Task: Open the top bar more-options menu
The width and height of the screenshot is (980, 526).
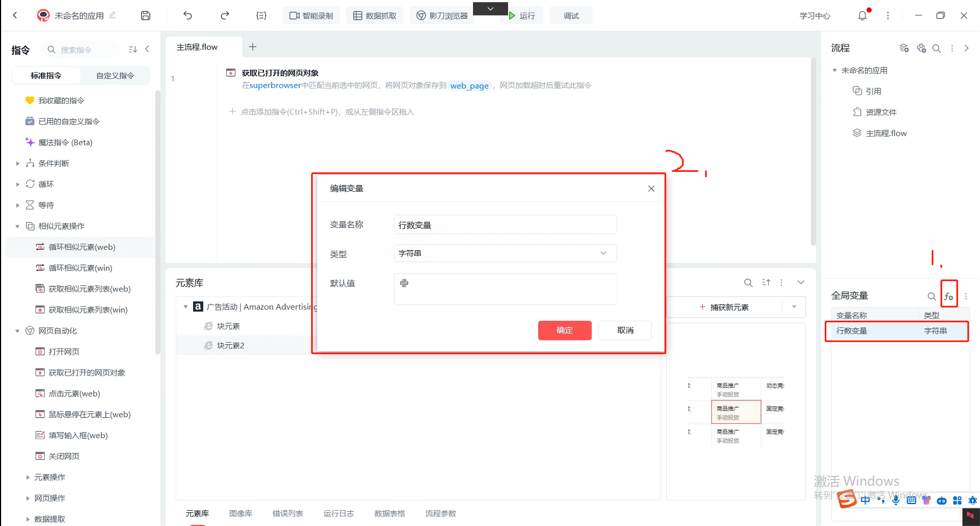Action: coord(888,15)
